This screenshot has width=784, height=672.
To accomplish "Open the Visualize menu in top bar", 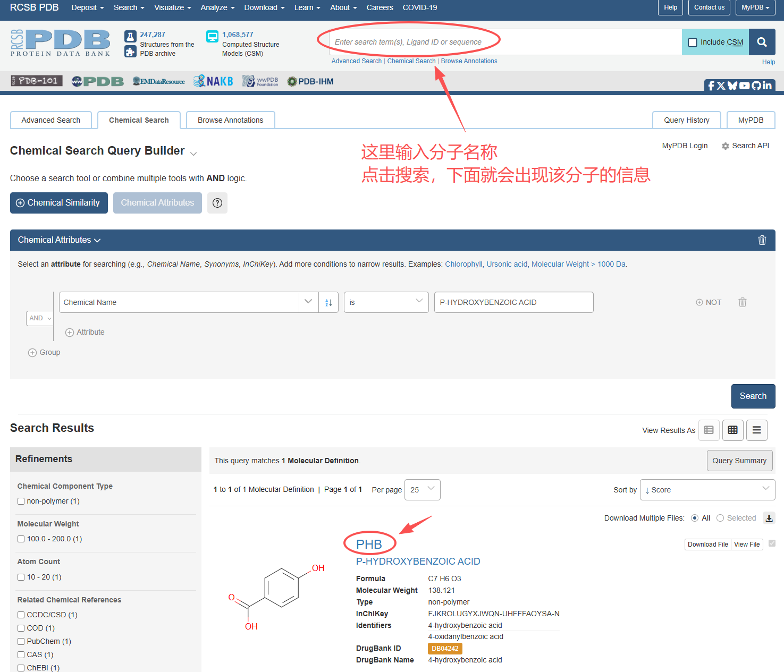I will click(x=172, y=7).
